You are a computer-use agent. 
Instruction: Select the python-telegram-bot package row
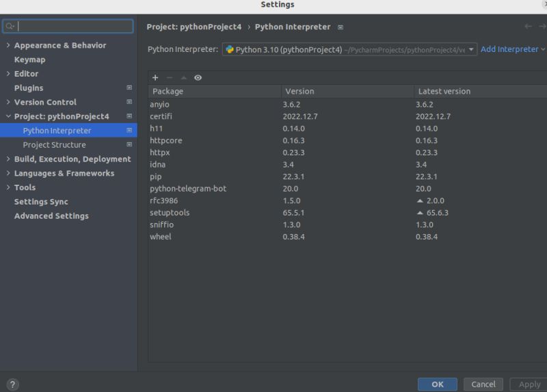(x=347, y=189)
